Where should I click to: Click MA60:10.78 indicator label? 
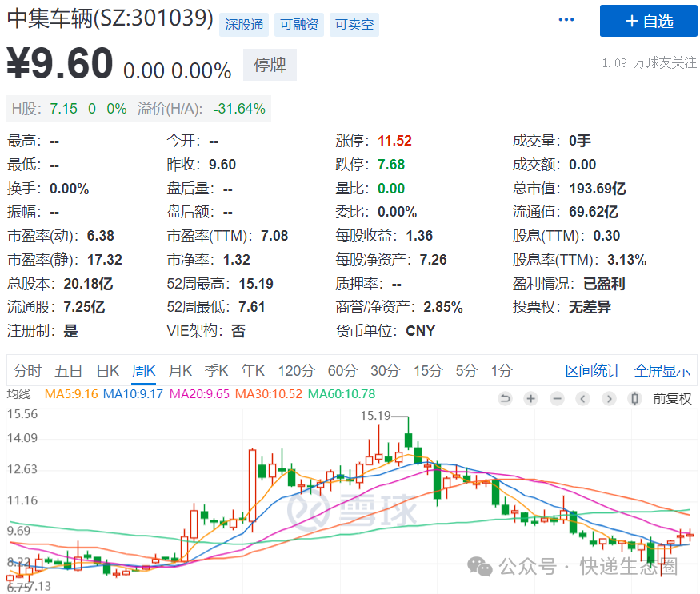click(x=342, y=394)
